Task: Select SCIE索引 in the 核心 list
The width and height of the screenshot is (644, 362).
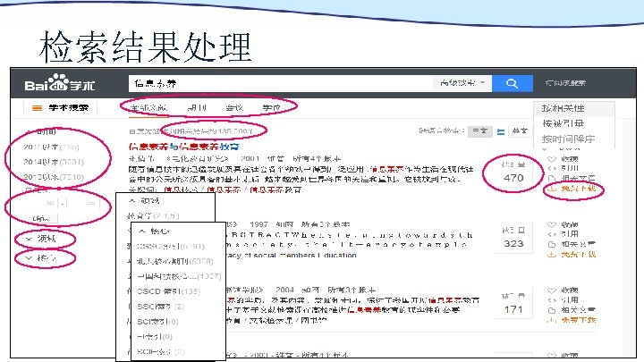Action: point(161,352)
